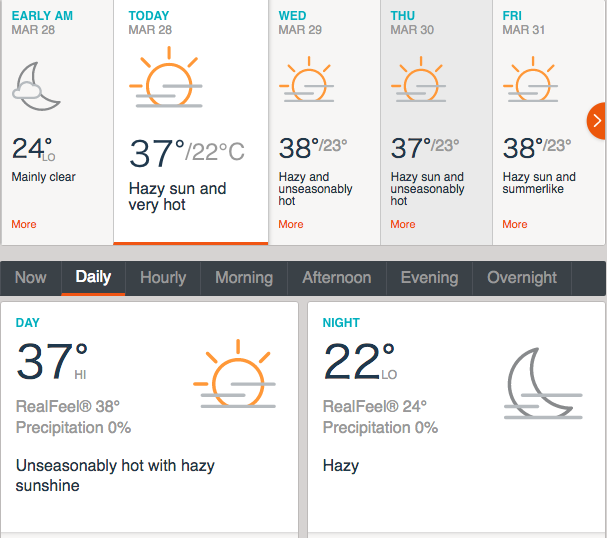Open More link under THU Mar 30
Viewport: 607px width, 538px height.
coord(403,224)
